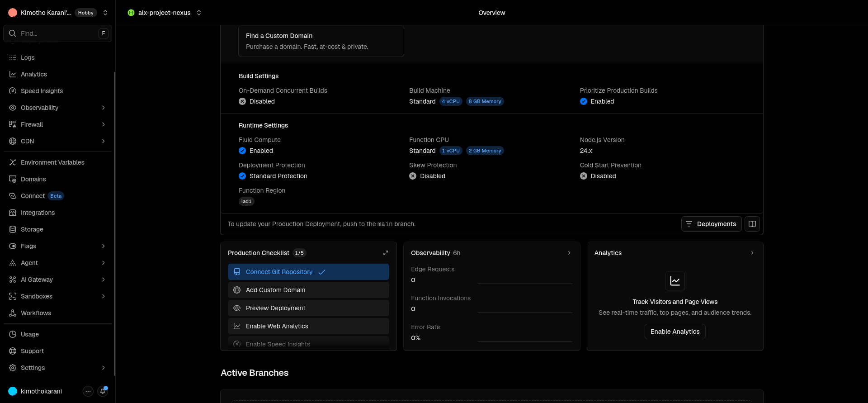Click the Agent sparkle icon
The height and width of the screenshot is (403, 868).
(13, 263)
